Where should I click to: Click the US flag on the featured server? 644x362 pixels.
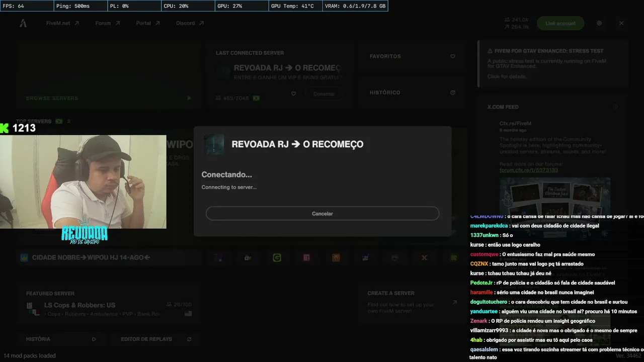coord(188,313)
